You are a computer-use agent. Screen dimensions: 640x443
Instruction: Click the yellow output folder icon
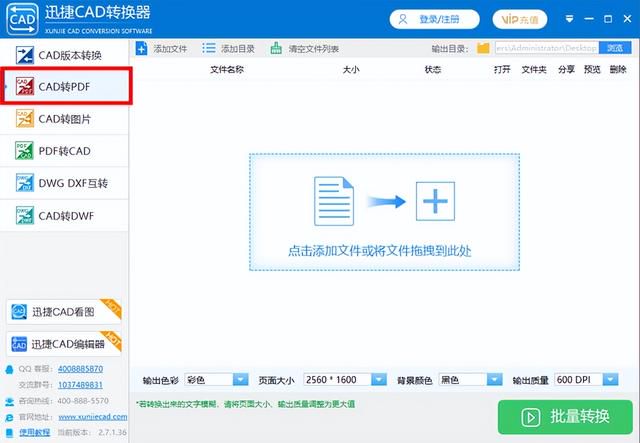pos(483,48)
